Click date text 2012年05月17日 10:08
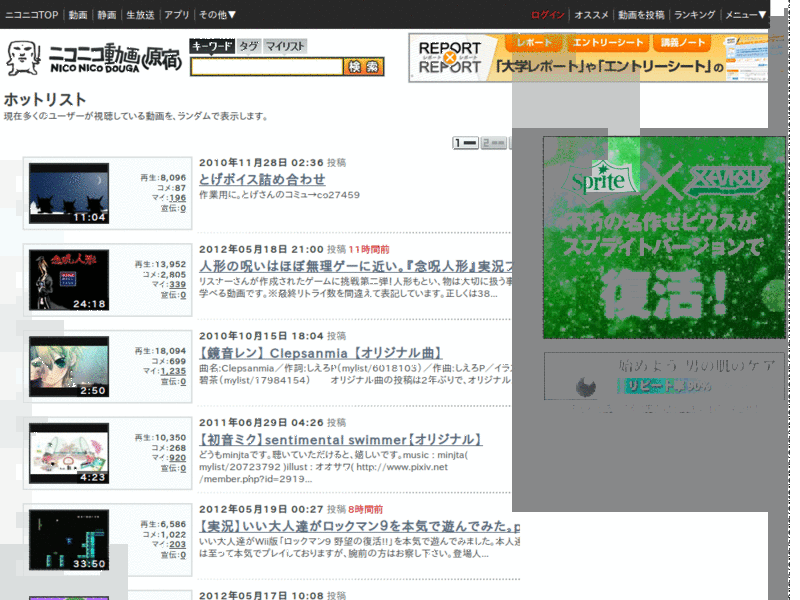The height and width of the screenshot is (600, 800). click(x=261, y=595)
